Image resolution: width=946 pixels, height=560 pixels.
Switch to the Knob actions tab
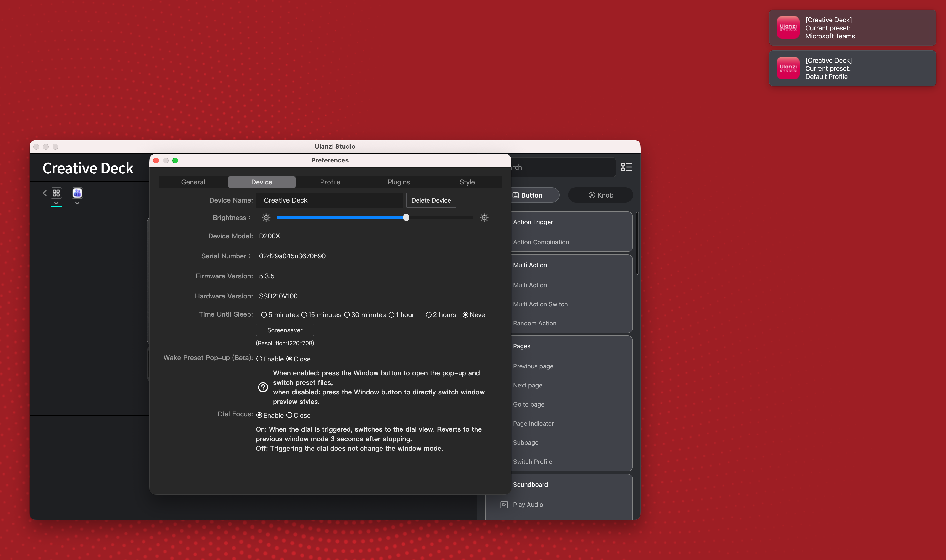click(601, 195)
